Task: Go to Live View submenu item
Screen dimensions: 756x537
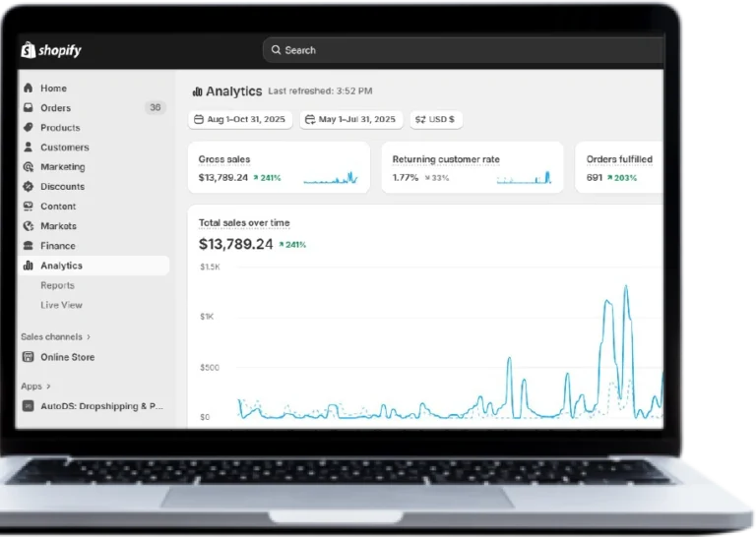Action: [x=61, y=305]
